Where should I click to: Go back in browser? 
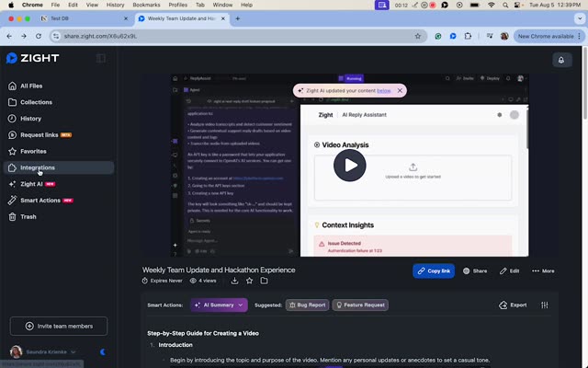coord(9,36)
